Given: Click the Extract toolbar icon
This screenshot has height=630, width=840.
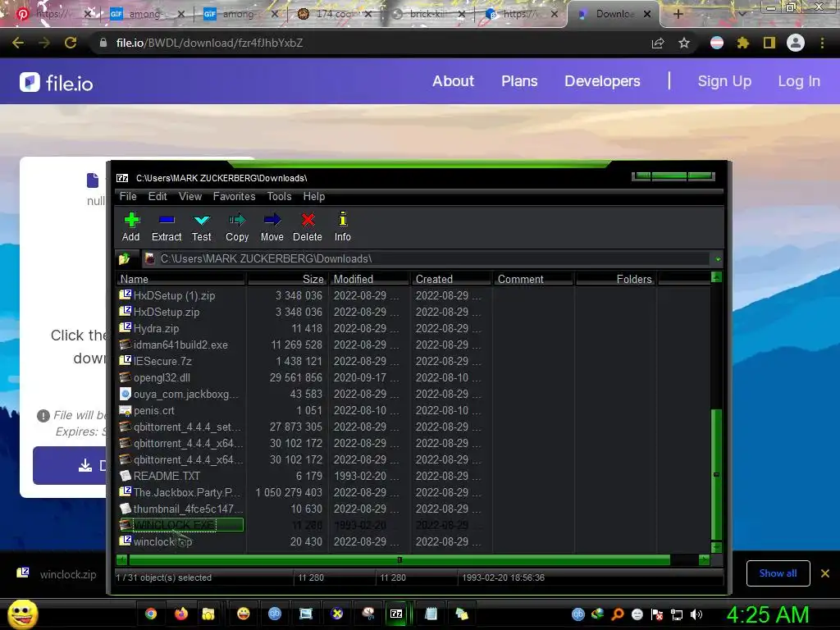Looking at the screenshot, I should click(x=167, y=226).
